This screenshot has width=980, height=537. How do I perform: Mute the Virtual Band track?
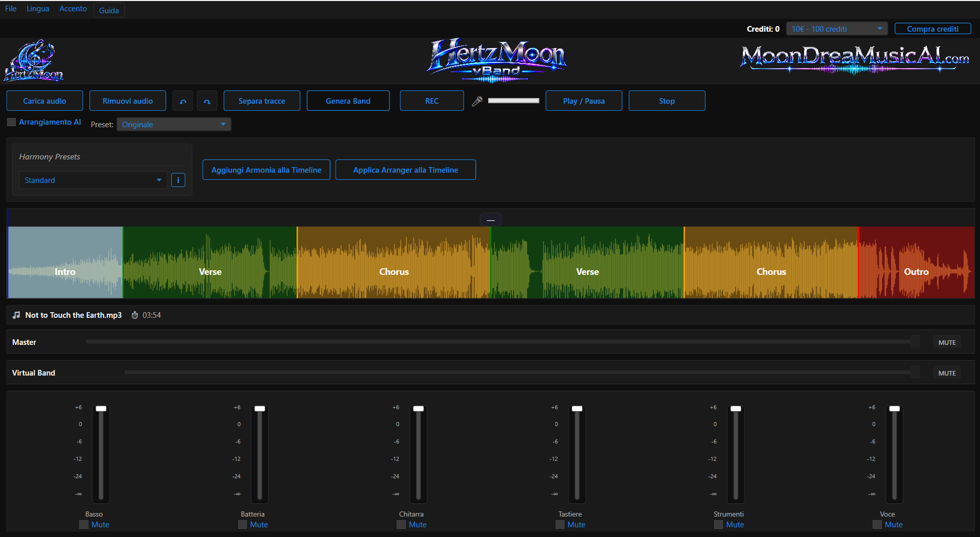click(x=947, y=373)
